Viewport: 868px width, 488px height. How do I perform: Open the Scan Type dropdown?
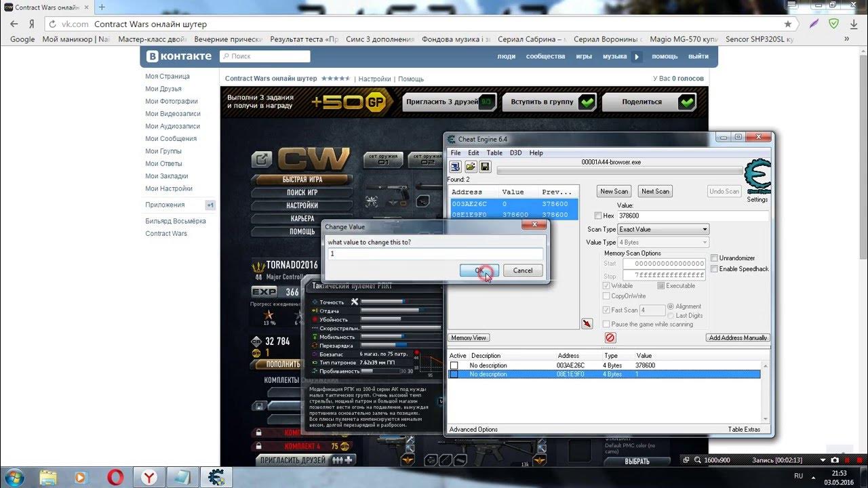(663, 229)
